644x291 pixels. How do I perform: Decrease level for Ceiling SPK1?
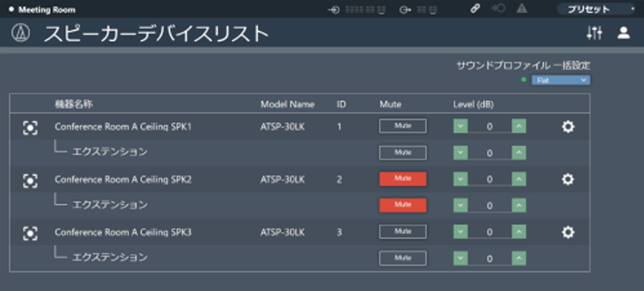pyautogui.click(x=460, y=126)
